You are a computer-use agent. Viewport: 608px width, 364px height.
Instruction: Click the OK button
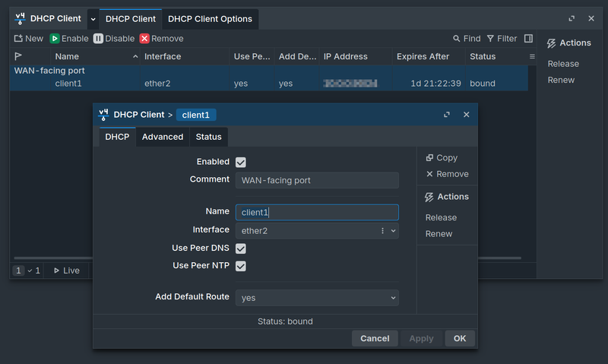[x=460, y=338]
